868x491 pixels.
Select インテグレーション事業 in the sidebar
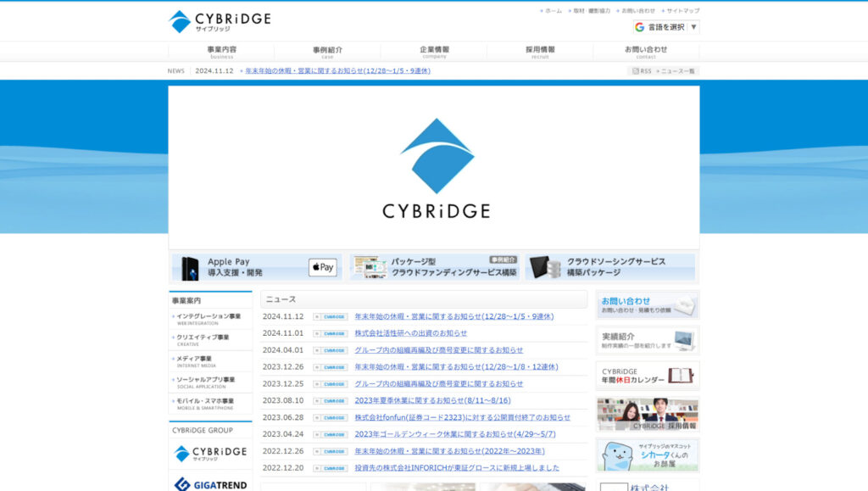click(x=209, y=317)
